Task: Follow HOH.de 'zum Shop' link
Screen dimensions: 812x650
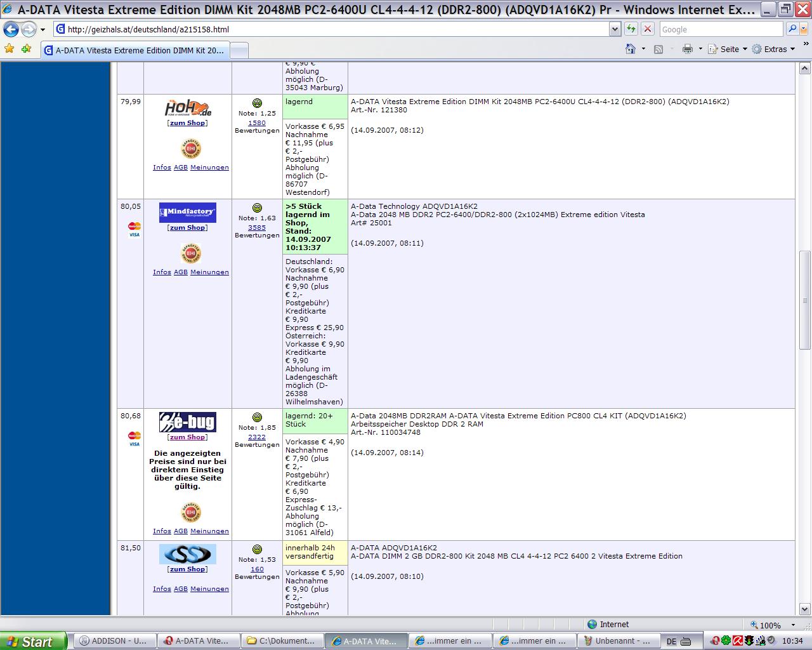Action: (x=188, y=123)
